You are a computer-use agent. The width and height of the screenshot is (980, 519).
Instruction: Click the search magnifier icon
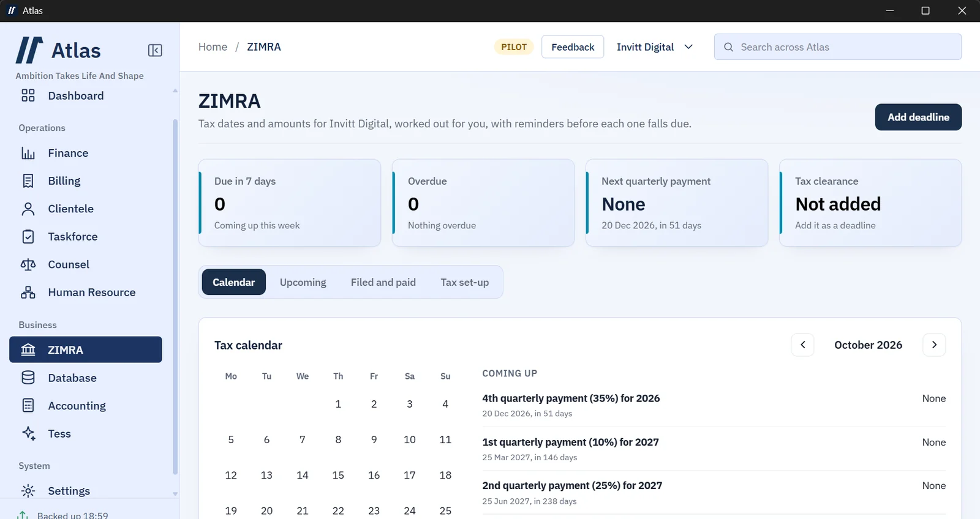tap(728, 47)
